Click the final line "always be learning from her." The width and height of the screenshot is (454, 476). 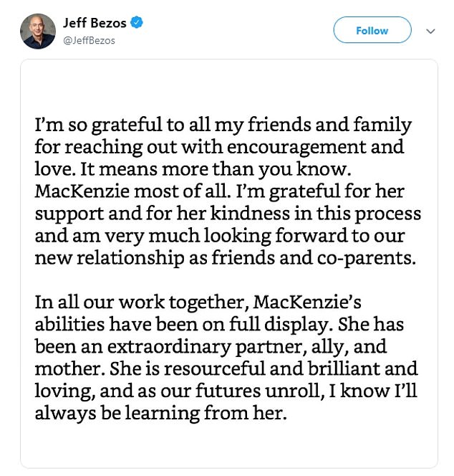(x=160, y=413)
